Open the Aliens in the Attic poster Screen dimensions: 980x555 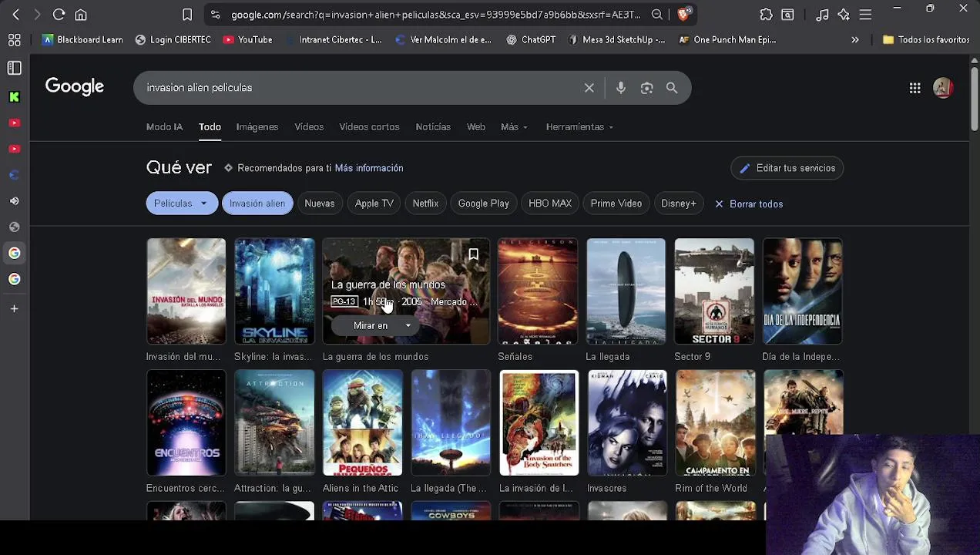[x=362, y=423]
